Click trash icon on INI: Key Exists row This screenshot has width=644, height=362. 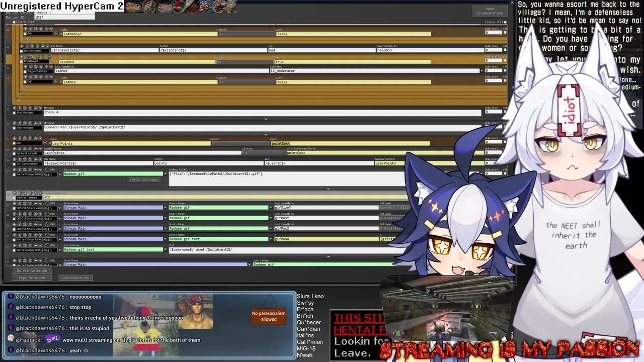(x=37, y=46)
